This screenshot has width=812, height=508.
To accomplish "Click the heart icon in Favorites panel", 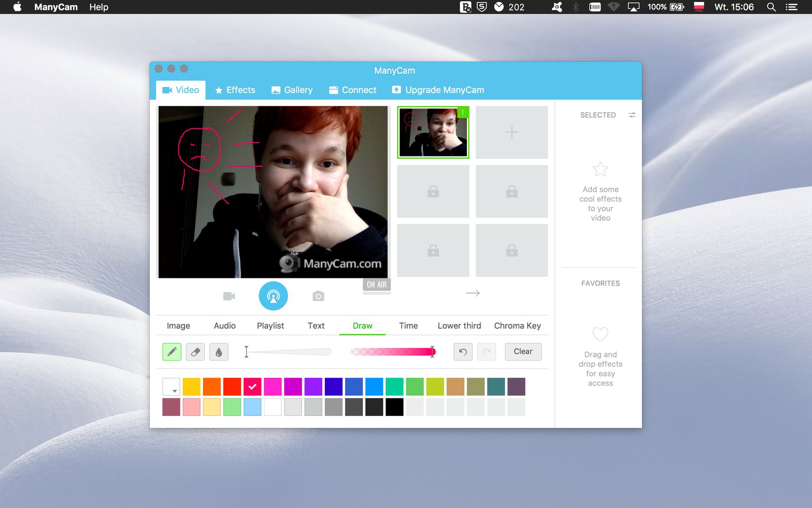I will tap(601, 334).
